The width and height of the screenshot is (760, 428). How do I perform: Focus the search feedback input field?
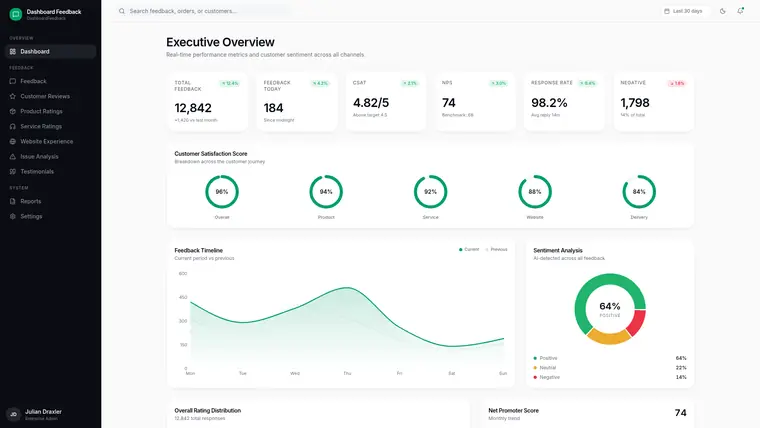(x=204, y=11)
